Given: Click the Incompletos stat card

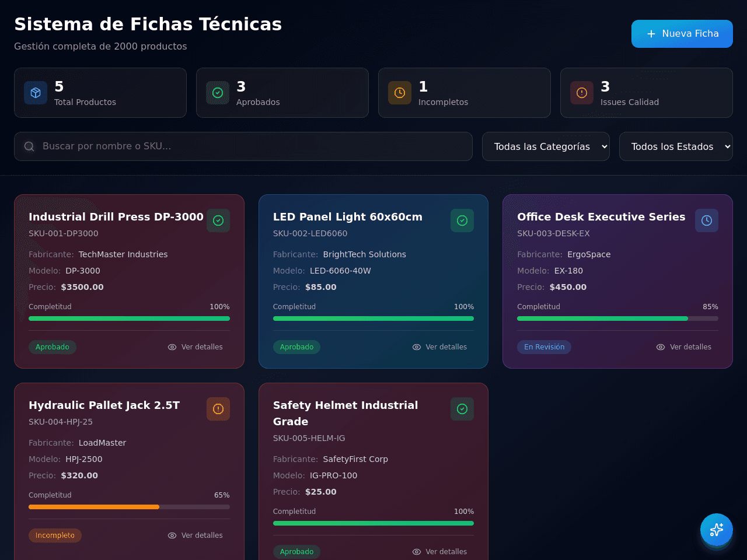Looking at the screenshot, I should click(x=465, y=93).
